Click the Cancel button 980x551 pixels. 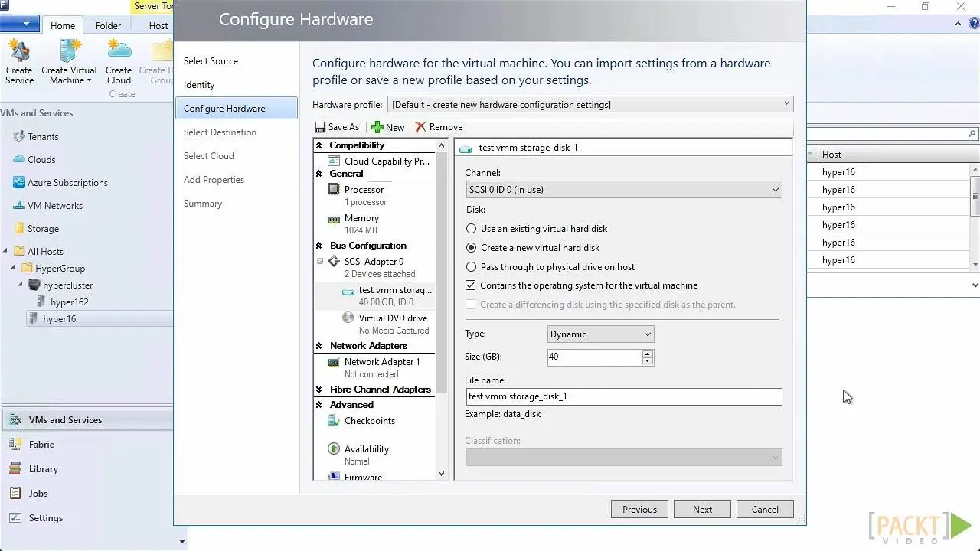click(764, 510)
